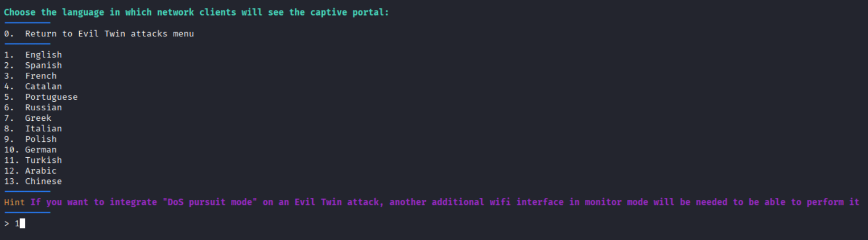Click the captive portal language heading
868x240 pixels.
pos(196,12)
